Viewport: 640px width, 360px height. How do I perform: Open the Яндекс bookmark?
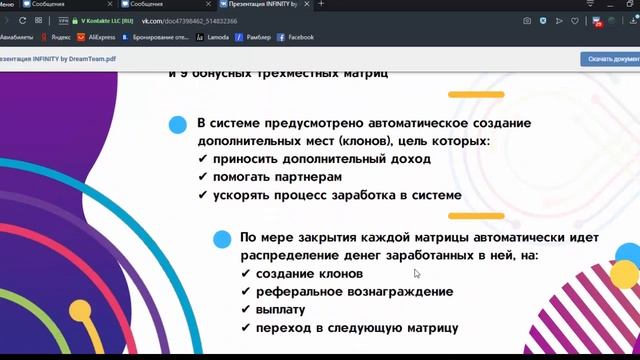[x=56, y=37]
